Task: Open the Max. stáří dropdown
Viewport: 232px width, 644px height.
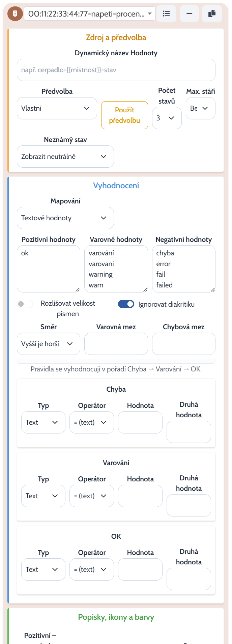Action: coord(201,108)
